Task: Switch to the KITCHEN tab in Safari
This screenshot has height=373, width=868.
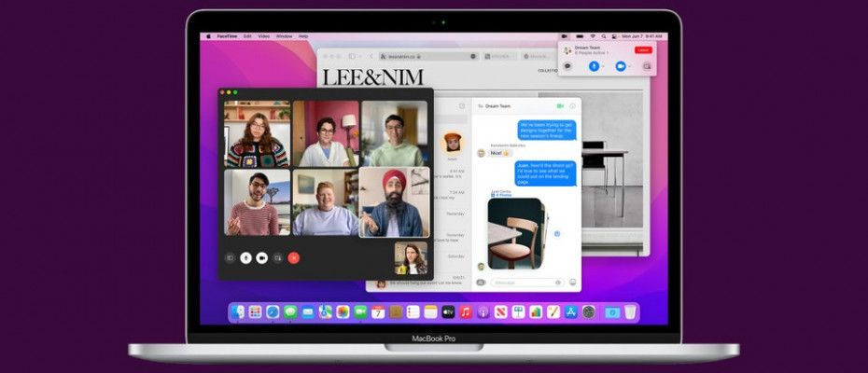Action: (x=500, y=57)
